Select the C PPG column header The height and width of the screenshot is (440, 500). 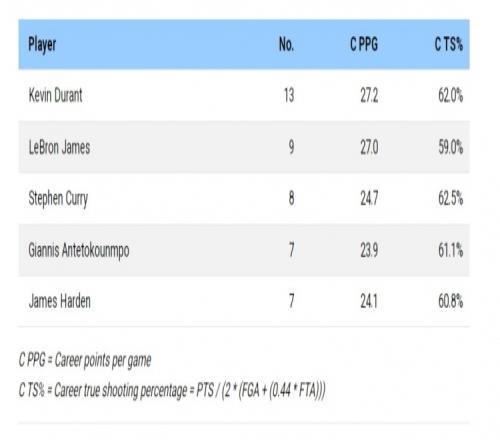(x=364, y=44)
